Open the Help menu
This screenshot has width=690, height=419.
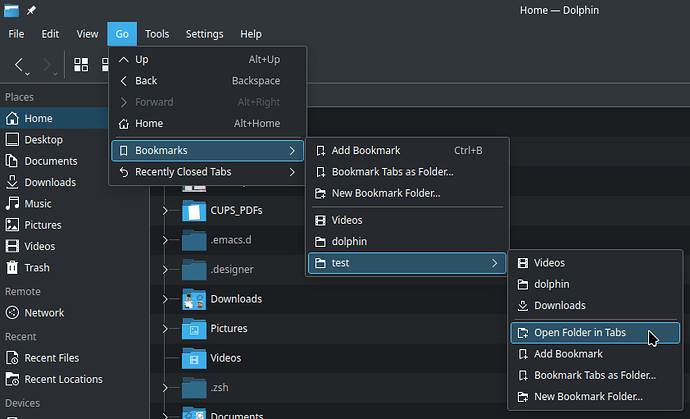[251, 34]
